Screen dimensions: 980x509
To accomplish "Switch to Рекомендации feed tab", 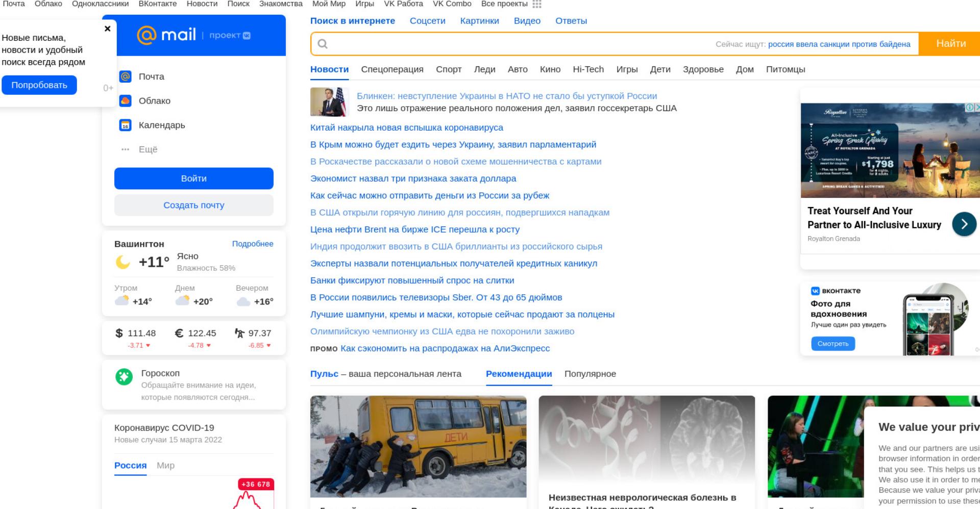I will (x=519, y=374).
